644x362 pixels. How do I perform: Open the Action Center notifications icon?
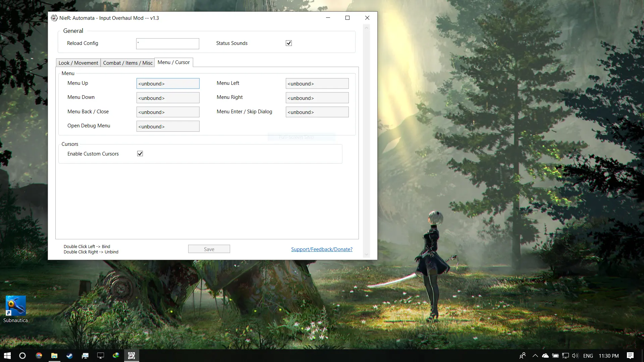click(x=630, y=356)
